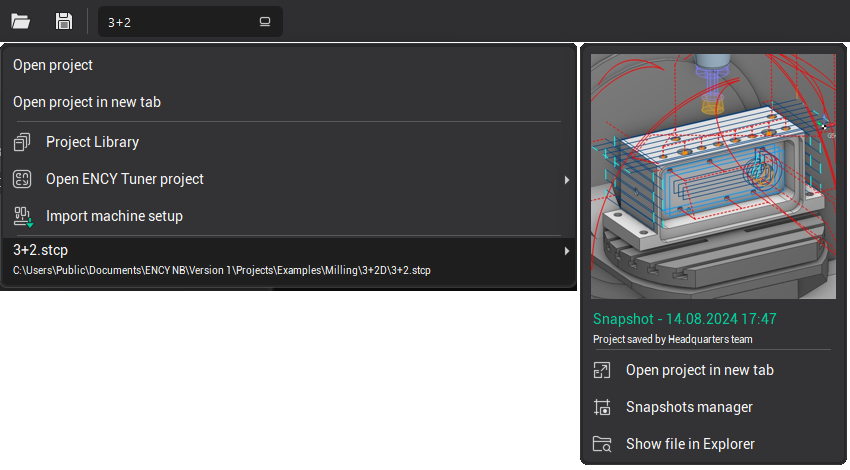Screen dimensions: 850x470
Task: Select the Project Library text entry
Action: coord(92,142)
